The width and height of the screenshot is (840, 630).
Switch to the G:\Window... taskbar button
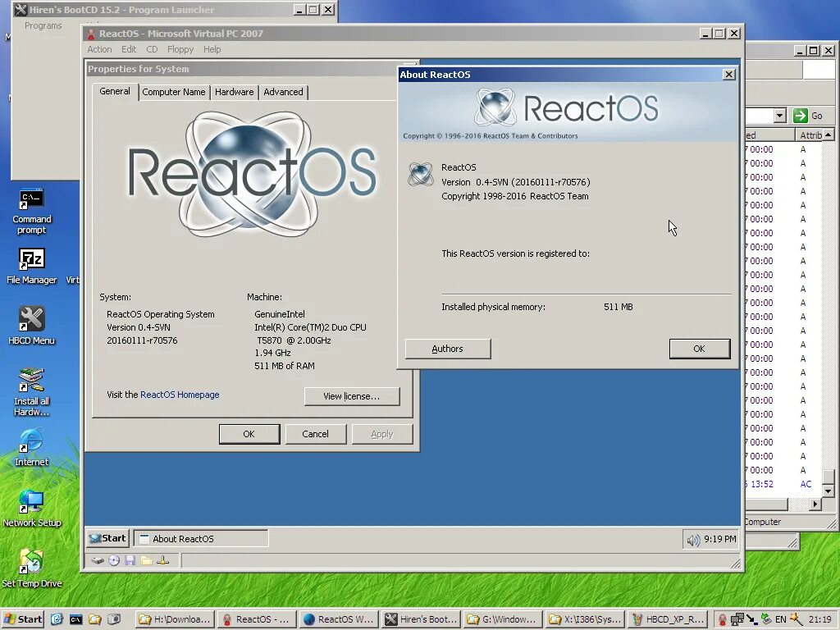click(503, 619)
